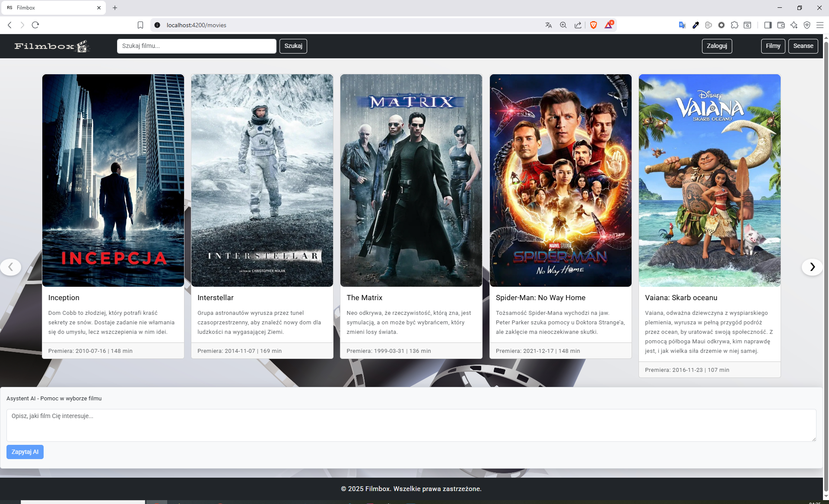Open the Spider-Man No Way Home poster
This screenshot has height=504, width=829.
pyautogui.click(x=561, y=181)
